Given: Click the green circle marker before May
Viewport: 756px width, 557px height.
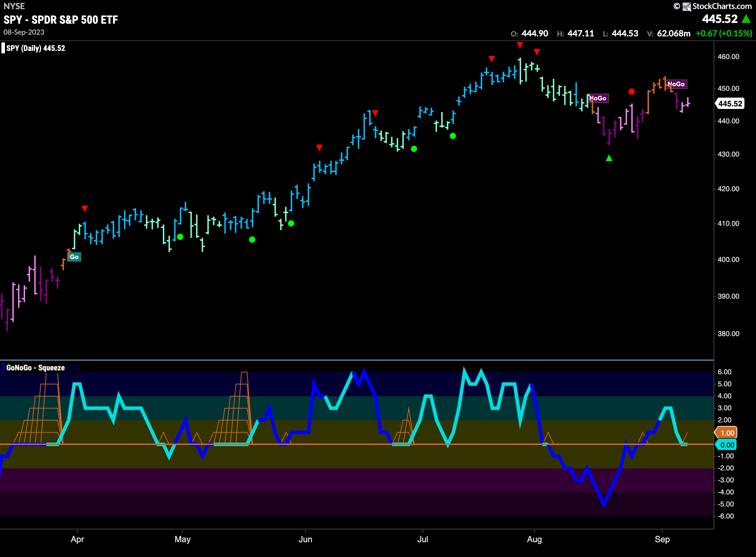Looking at the screenshot, I should pos(180,237).
